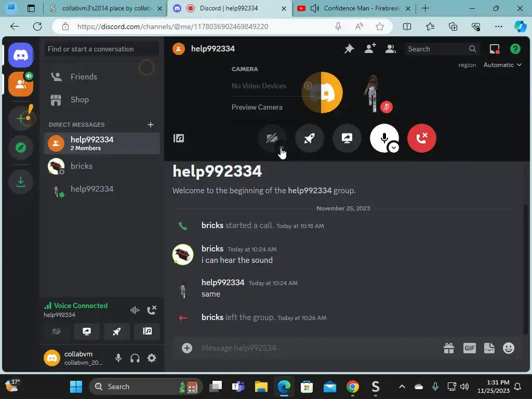Click the Voice Connected status text
Viewport: 532px width, 399px height.
[81, 305]
